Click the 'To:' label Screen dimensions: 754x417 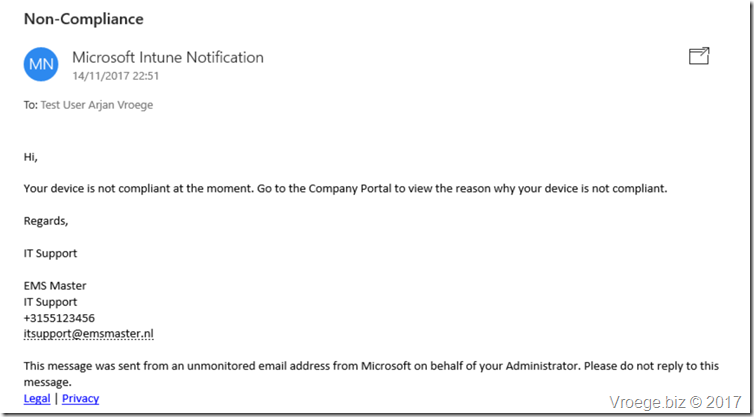point(31,105)
